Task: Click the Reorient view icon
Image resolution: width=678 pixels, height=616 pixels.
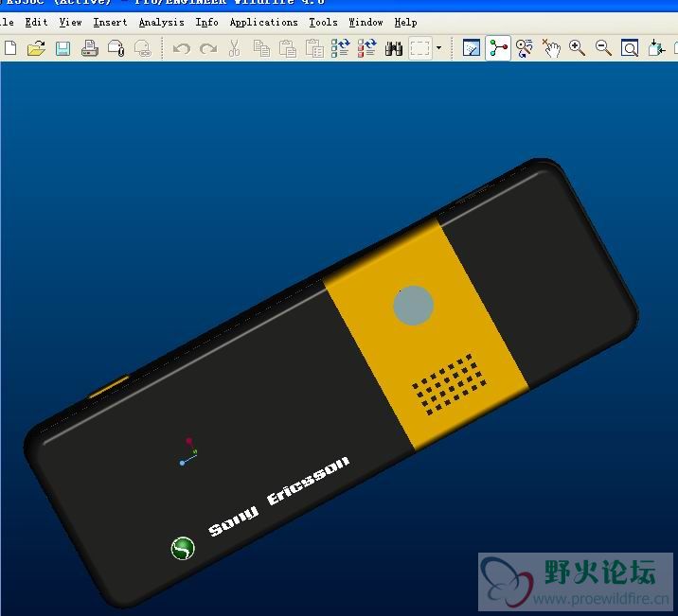Action: pyautogui.click(x=656, y=48)
